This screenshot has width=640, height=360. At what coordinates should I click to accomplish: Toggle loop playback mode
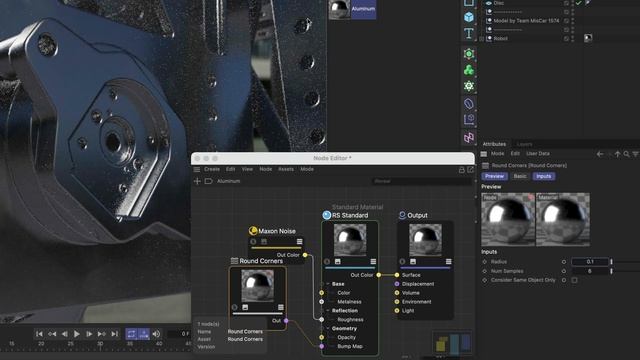coord(131,334)
